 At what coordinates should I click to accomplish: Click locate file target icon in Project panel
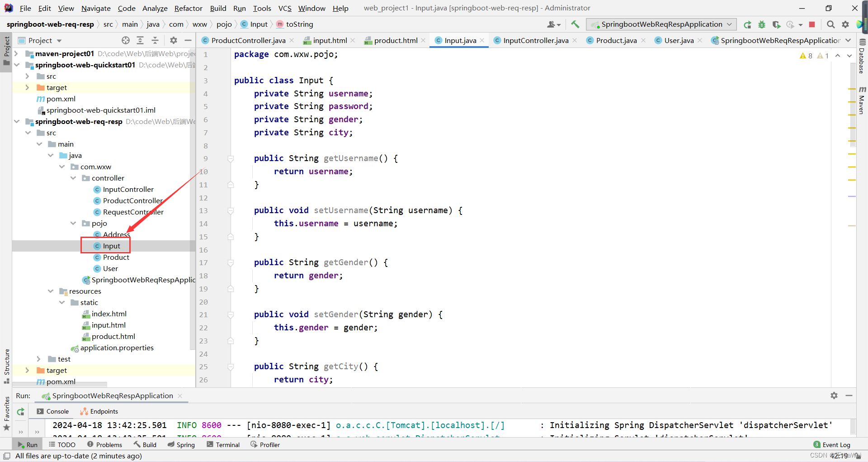tap(126, 40)
